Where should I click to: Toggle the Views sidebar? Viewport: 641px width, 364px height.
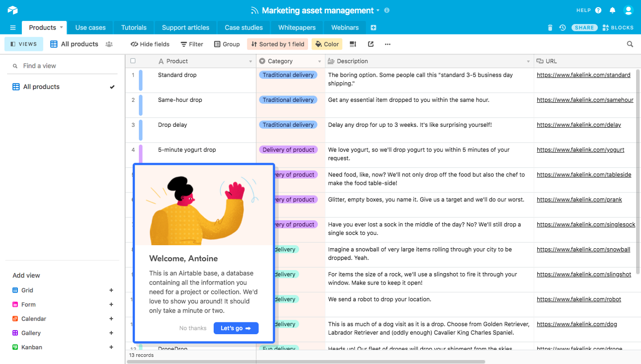[24, 44]
